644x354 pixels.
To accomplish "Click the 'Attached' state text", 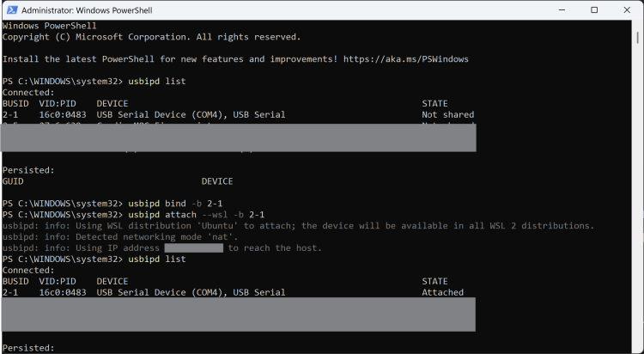I will pos(442,293).
